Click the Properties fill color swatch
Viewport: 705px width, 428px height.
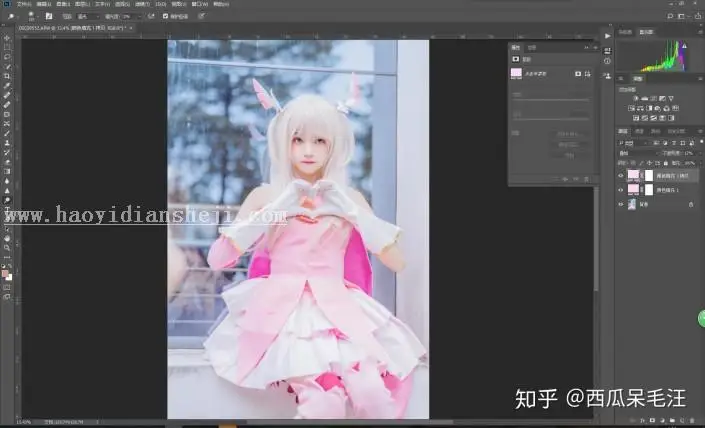click(x=516, y=73)
